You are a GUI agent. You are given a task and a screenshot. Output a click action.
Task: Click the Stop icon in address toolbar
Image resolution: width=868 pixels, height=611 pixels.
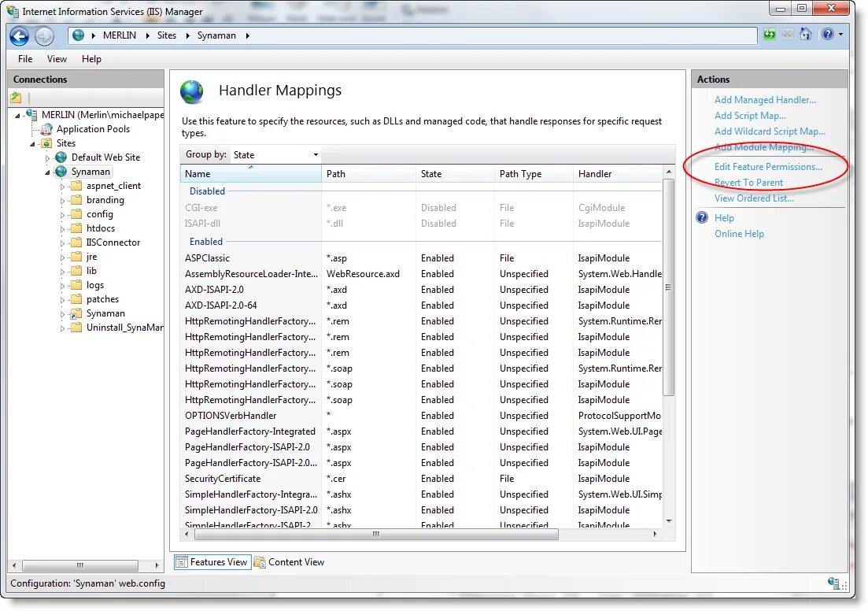point(787,35)
